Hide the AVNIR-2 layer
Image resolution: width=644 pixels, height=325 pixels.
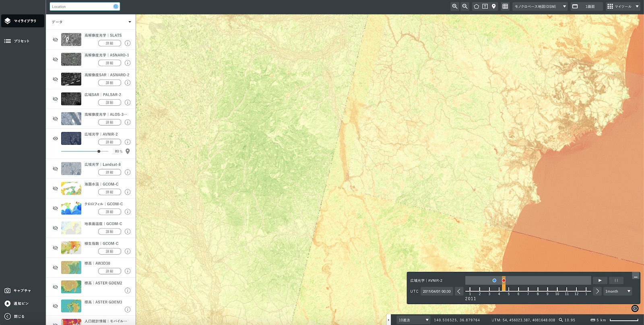click(x=56, y=138)
